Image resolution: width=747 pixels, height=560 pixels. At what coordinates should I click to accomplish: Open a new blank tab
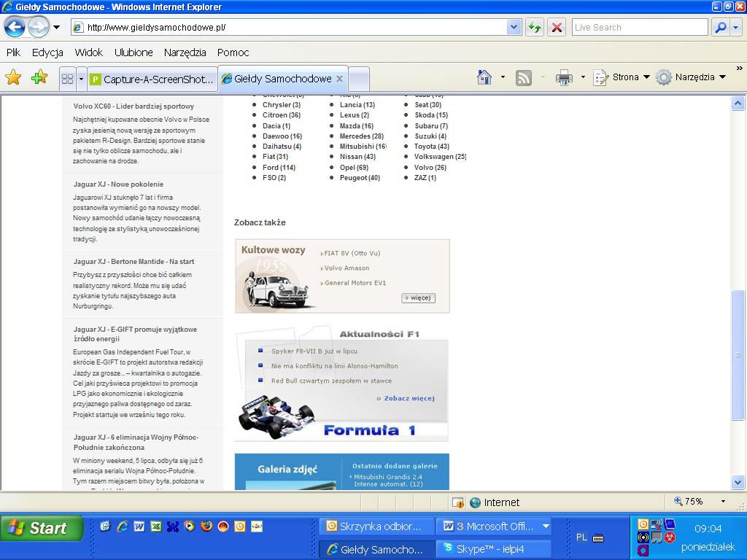359,79
